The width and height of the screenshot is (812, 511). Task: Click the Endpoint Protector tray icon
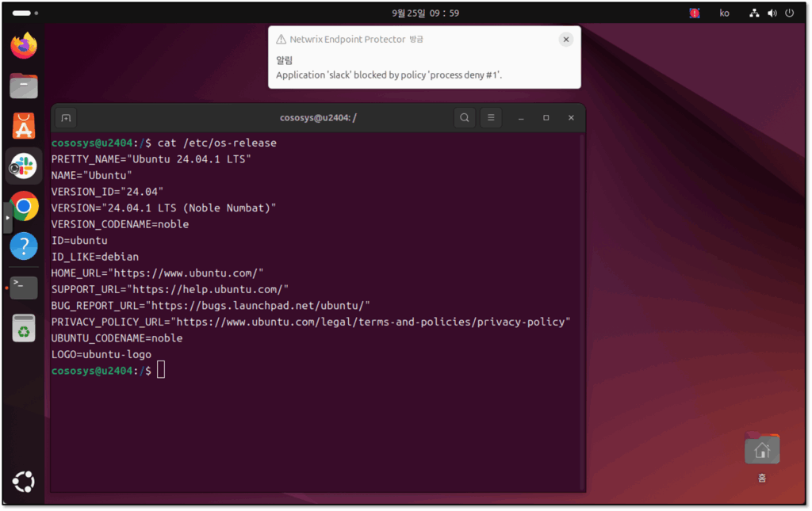(695, 13)
